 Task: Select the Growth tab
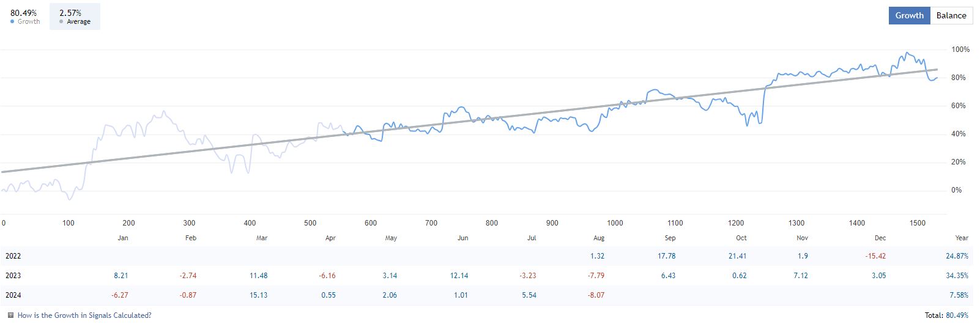pos(909,16)
